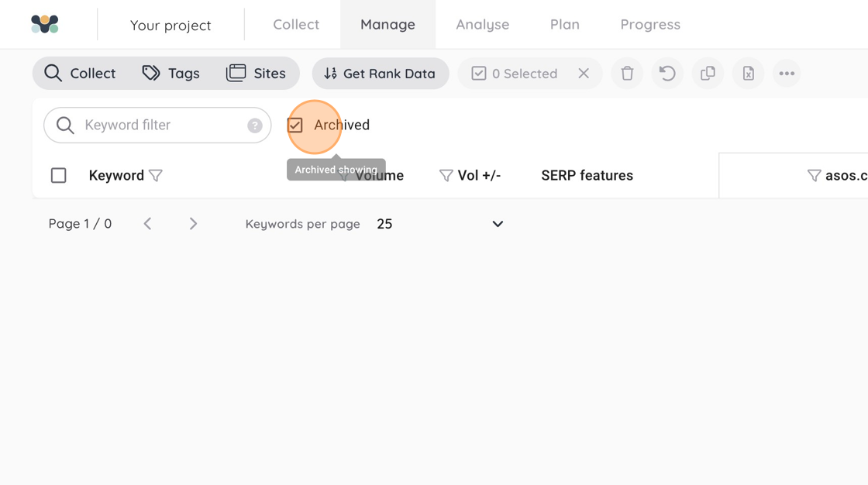Select the Manage tab
Viewport: 868px width, 485px height.
(387, 24)
